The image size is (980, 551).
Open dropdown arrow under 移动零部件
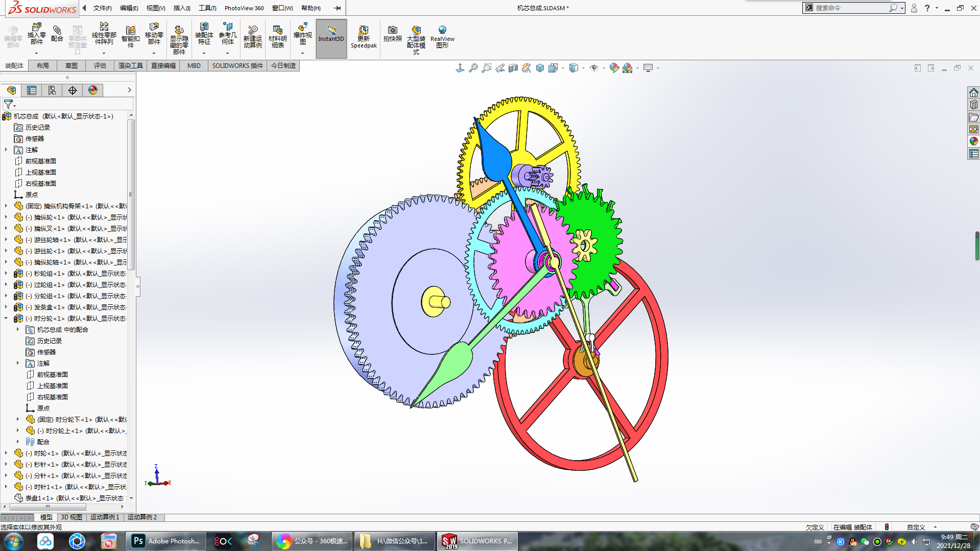tap(154, 53)
